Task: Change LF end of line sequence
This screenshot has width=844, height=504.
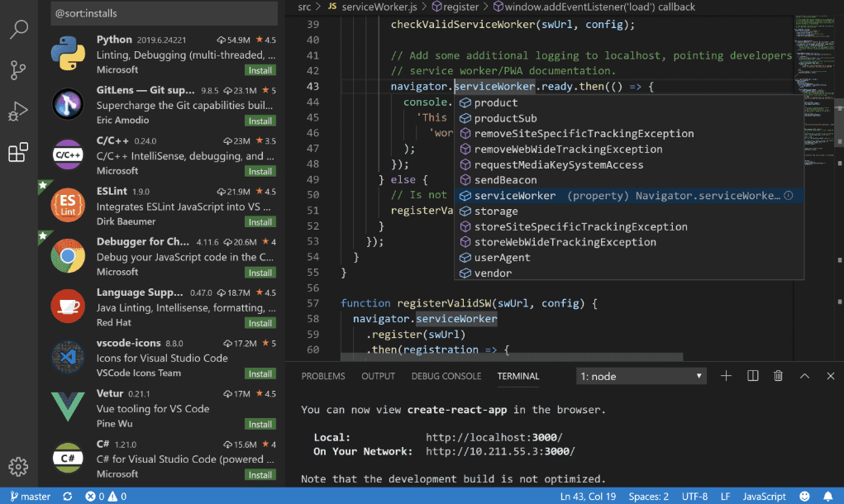Action: tap(725, 497)
